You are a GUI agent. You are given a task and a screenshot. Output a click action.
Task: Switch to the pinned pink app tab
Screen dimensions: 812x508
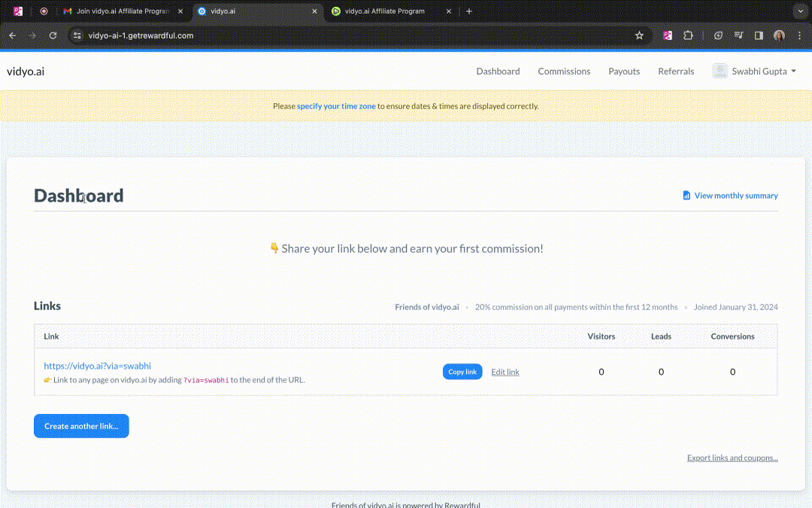tap(18, 11)
